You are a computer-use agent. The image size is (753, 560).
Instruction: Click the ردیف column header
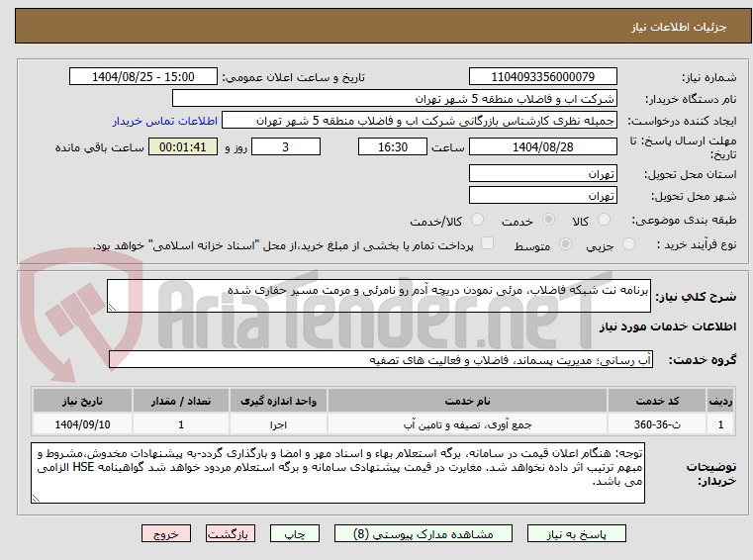coord(720,401)
